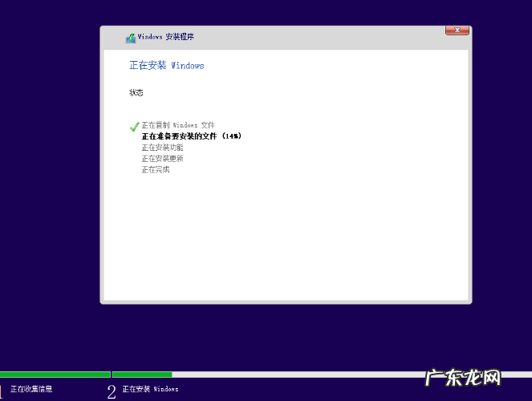Image resolution: width=532 pixels, height=401 pixels.
Task: Select the line '正在复制 Windows 文件'
Action: pos(178,125)
